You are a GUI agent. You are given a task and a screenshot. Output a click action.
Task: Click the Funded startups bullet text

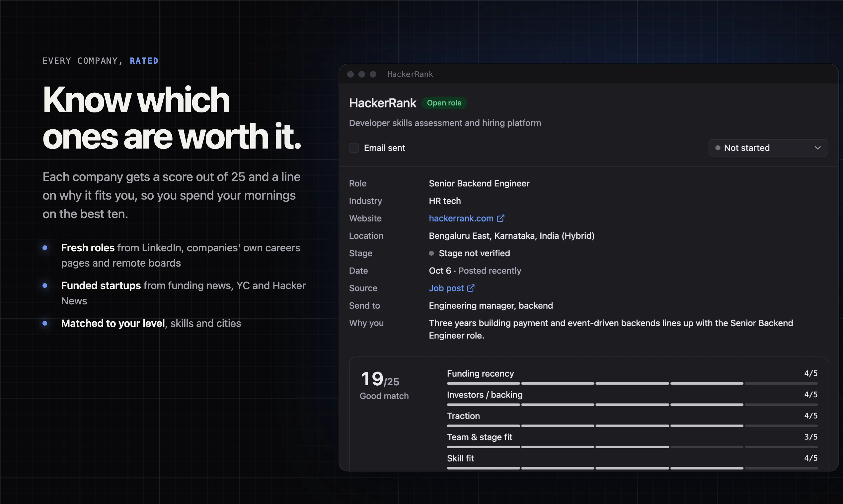pyautogui.click(x=183, y=293)
